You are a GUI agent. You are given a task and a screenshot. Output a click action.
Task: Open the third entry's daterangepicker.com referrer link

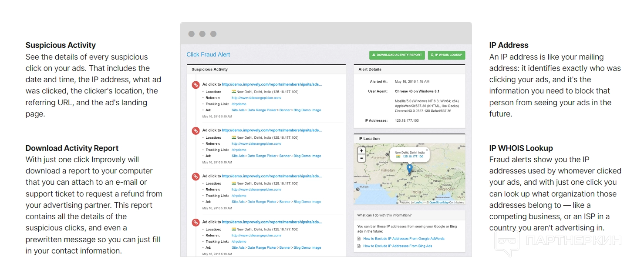click(256, 190)
